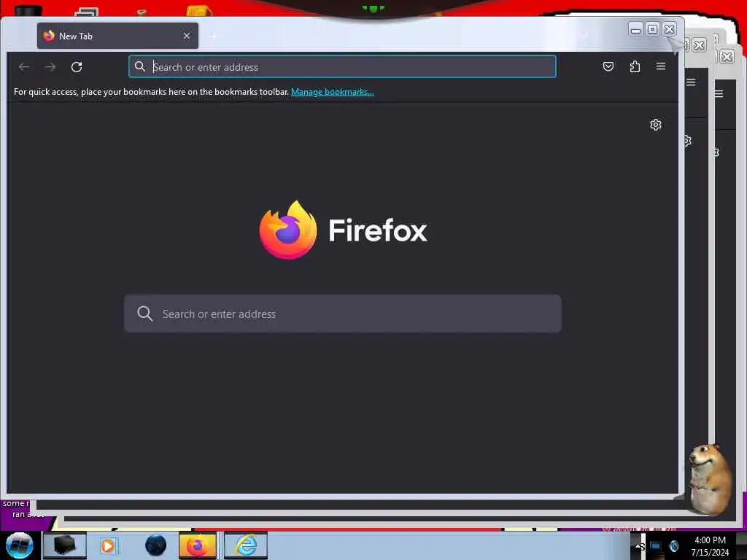Screen dimensions: 747x560
Task: Open the Manage bookmarks link
Action: [x=332, y=92]
